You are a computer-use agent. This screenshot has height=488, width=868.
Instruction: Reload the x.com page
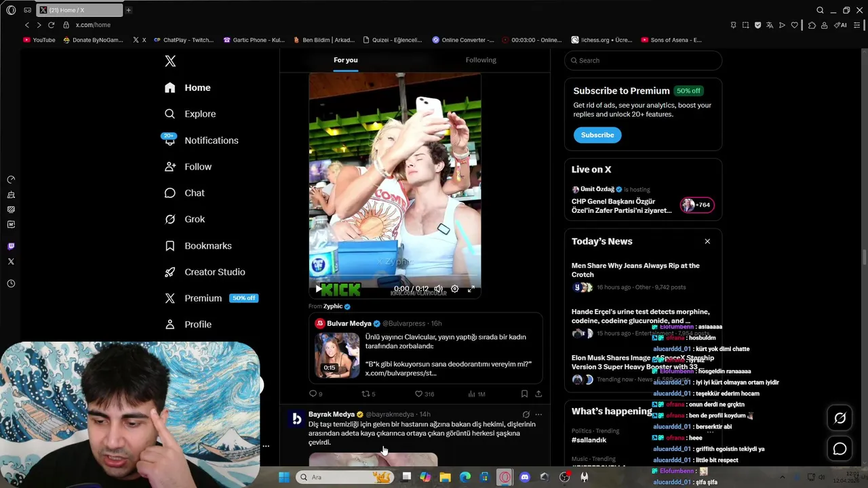(51, 25)
